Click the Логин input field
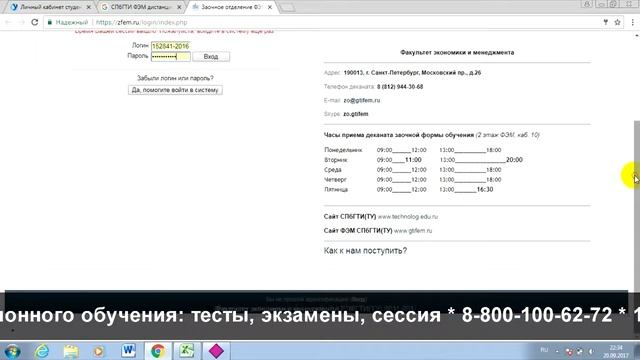 pos(171,46)
